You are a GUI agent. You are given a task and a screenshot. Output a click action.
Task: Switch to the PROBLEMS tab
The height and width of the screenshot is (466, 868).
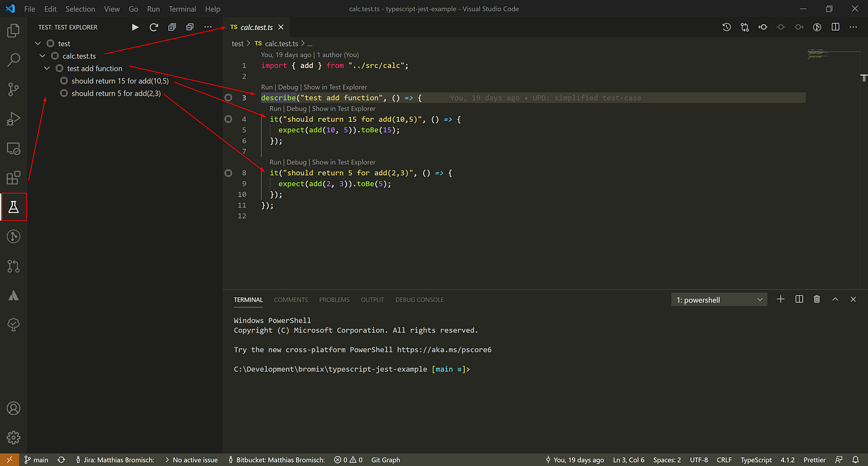334,299
